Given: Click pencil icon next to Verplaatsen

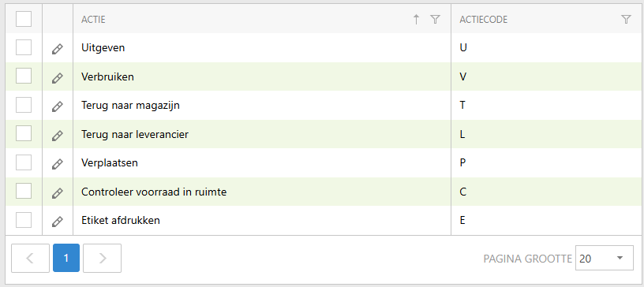Looking at the screenshot, I should (58, 164).
